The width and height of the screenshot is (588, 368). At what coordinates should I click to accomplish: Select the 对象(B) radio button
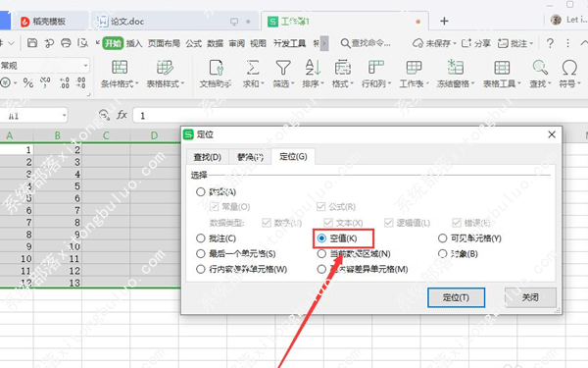[x=443, y=254]
